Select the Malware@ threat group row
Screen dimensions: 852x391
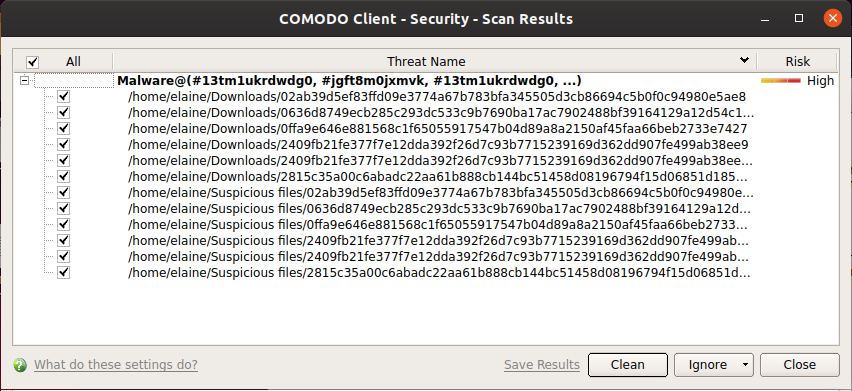pyautogui.click(x=349, y=81)
